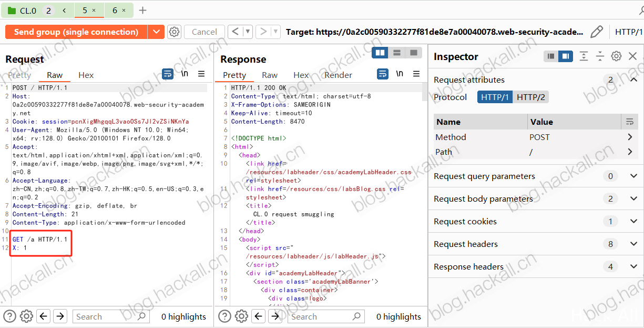This screenshot has width=644, height=328.
Task: Expand the Path row chevron
Action: pos(630,152)
